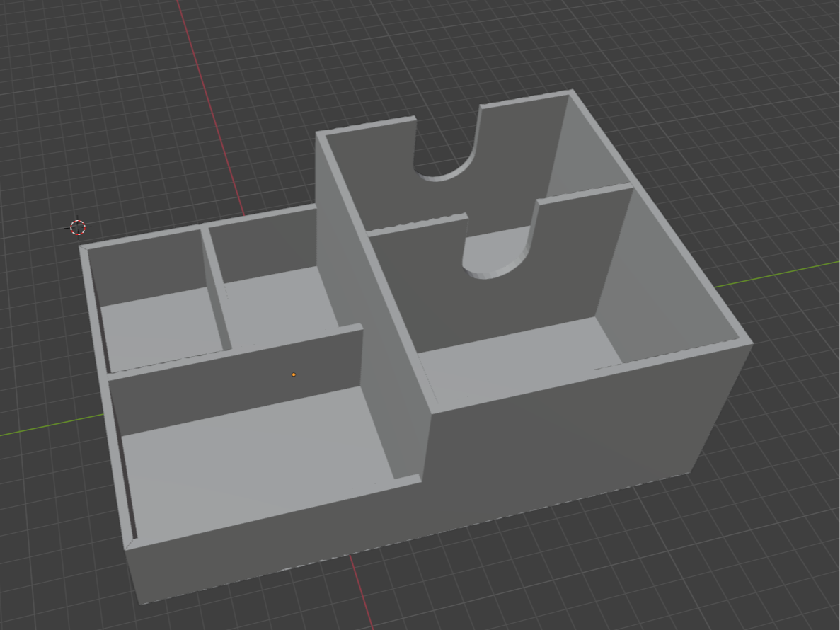Click the orange object origin dot

pyautogui.click(x=294, y=374)
